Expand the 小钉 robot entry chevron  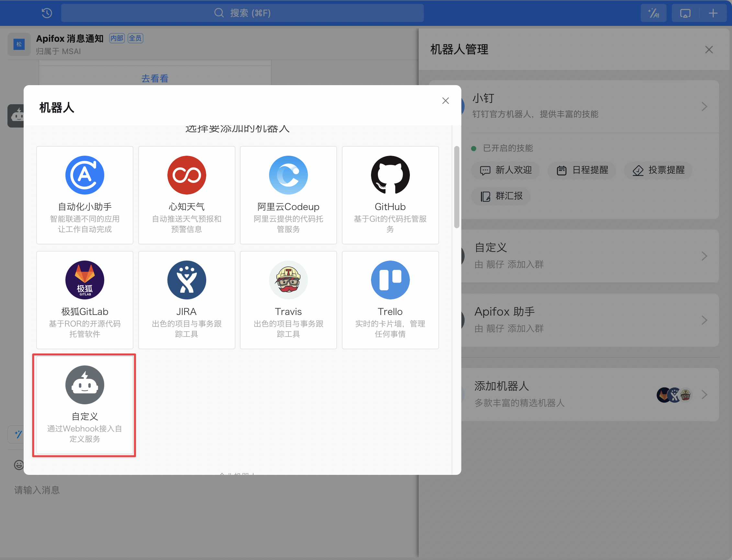pos(704,107)
